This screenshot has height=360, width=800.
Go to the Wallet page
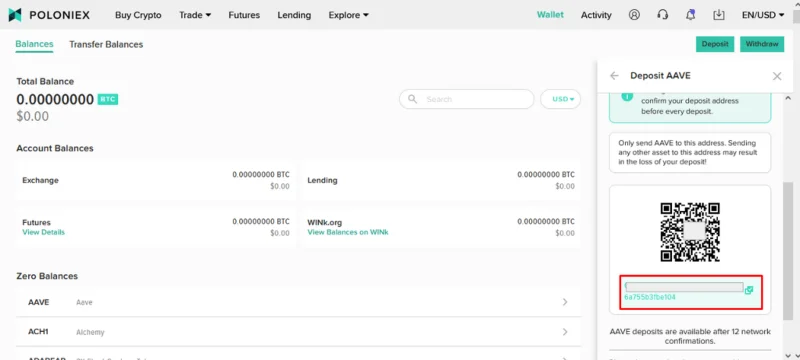550,15
